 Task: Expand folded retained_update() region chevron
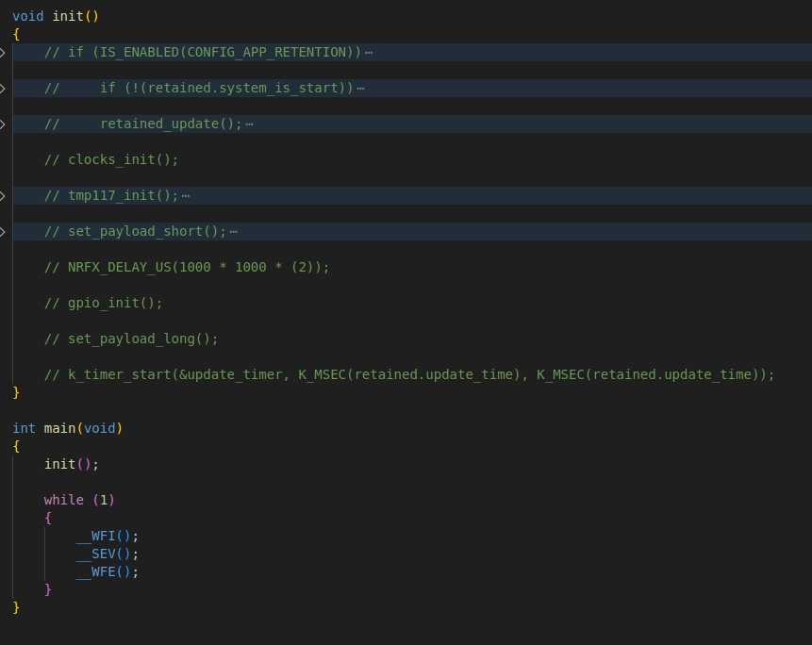click(3, 124)
